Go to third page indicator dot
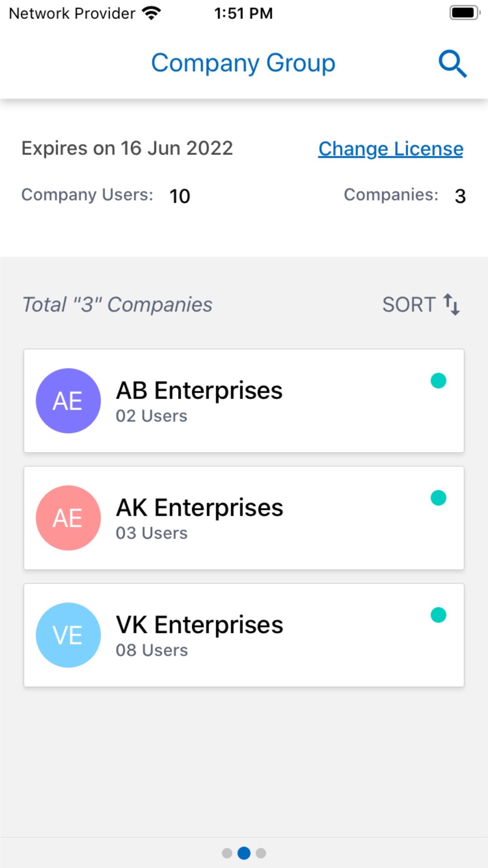This screenshot has height=868, width=488. 261,853
